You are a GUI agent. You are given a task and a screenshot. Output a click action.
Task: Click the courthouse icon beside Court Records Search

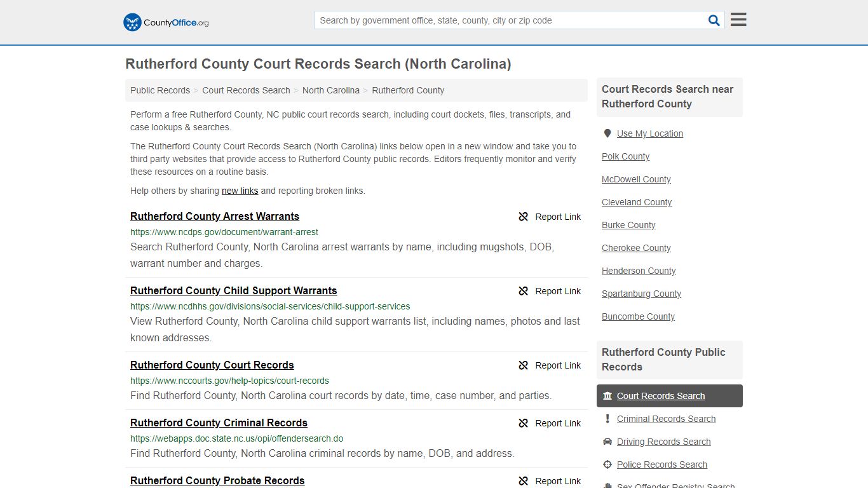[x=607, y=396]
